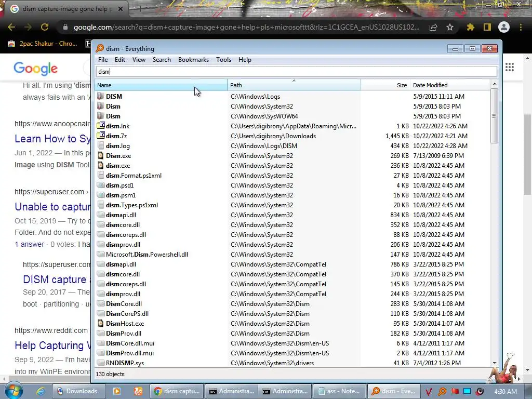Select dism.Types.ps1xml file name
The width and height of the screenshot is (532, 399).
pos(131,205)
